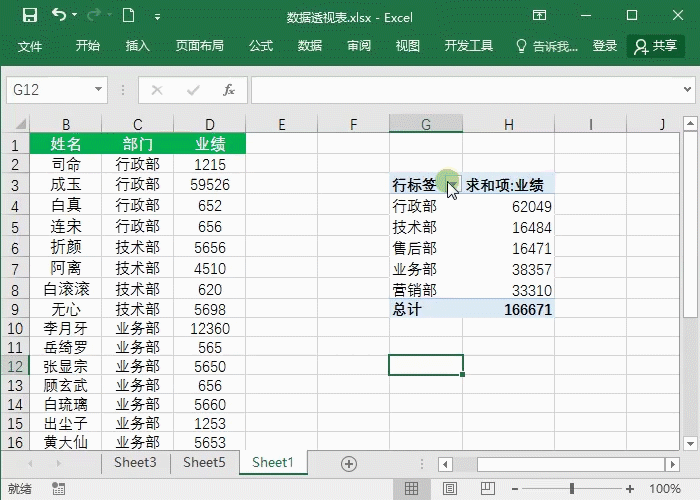
Task: Click the 登录 sign-in link
Action: [x=605, y=46]
